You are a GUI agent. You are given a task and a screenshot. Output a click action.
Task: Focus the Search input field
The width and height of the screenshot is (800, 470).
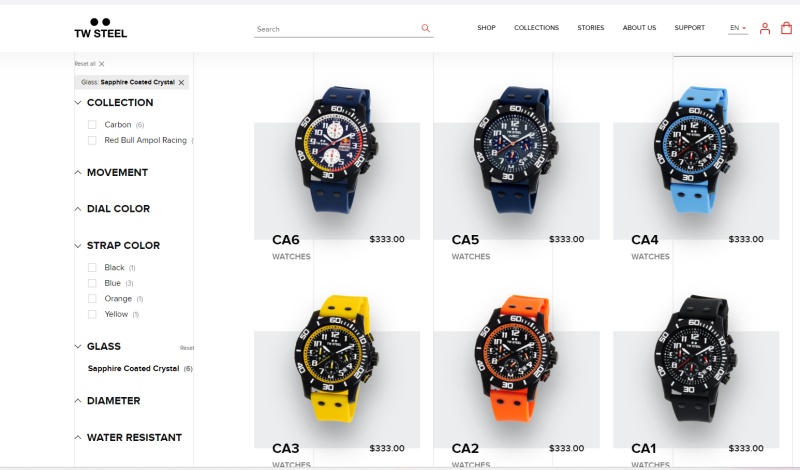click(x=337, y=29)
